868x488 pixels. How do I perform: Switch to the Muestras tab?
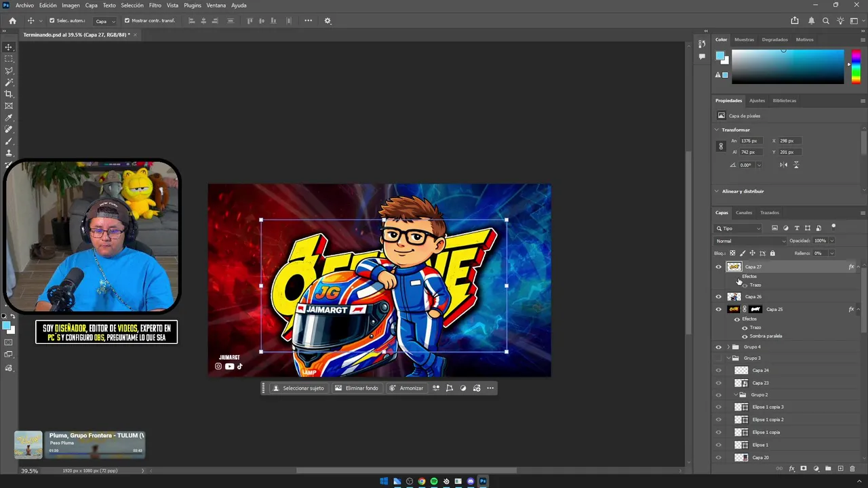click(x=744, y=39)
